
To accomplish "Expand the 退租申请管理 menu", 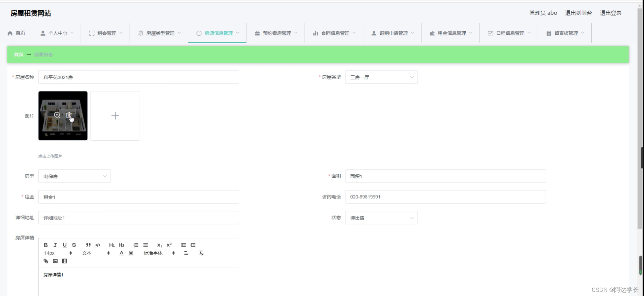I will pyautogui.click(x=392, y=33).
